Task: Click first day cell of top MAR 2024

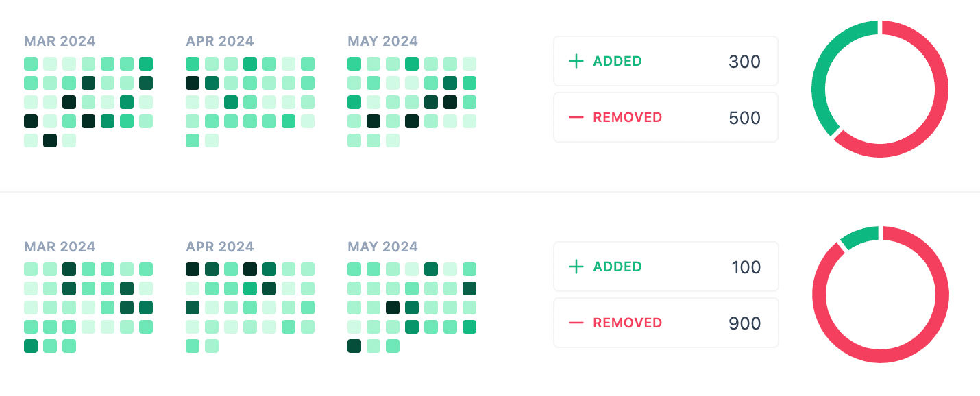Action: [x=31, y=64]
